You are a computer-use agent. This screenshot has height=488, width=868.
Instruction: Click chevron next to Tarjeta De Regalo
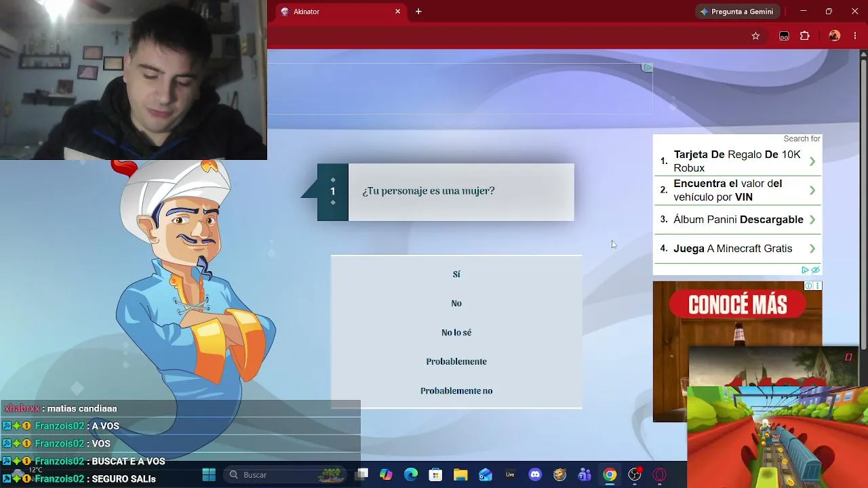[x=812, y=161]
